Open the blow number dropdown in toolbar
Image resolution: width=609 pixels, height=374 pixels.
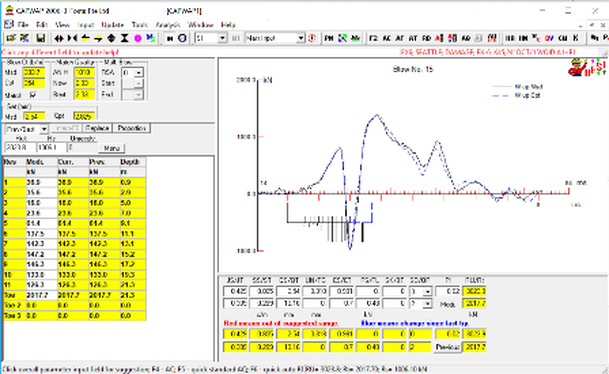point(222,38)
